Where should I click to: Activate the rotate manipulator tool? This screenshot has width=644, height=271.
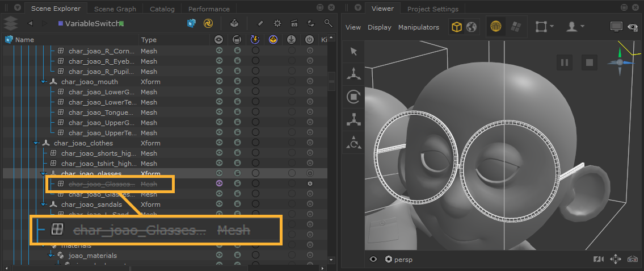click(x=354, y=97)
